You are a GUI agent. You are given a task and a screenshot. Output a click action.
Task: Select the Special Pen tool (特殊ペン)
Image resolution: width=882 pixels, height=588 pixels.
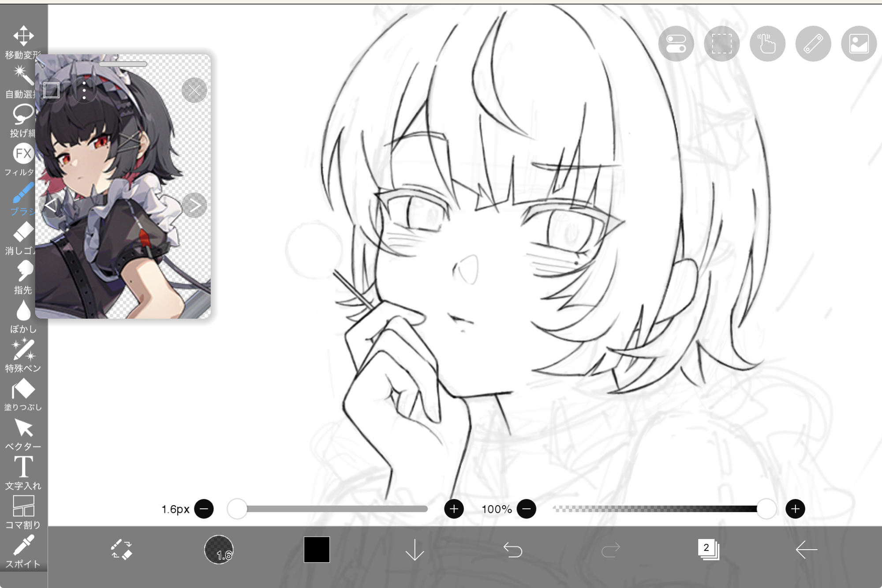23,355
